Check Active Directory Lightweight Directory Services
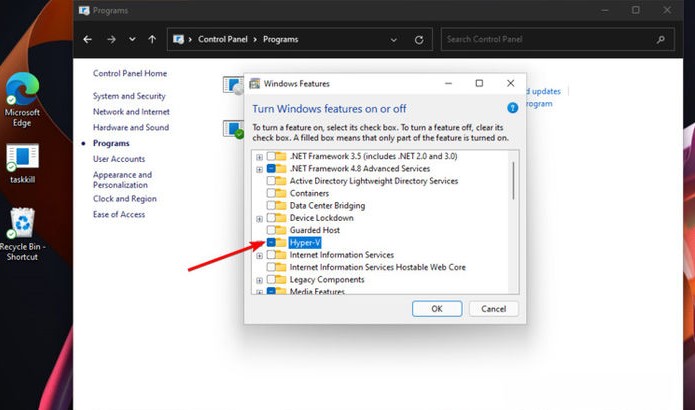Image resolution: width=695 pixels, height=410 pixels. [x=271, y=181]
